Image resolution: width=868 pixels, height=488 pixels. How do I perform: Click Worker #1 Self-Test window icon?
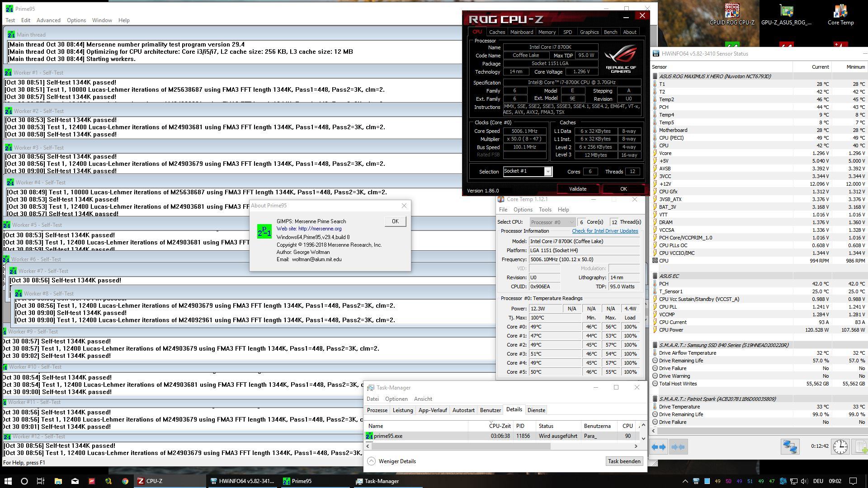coord(8,72)
